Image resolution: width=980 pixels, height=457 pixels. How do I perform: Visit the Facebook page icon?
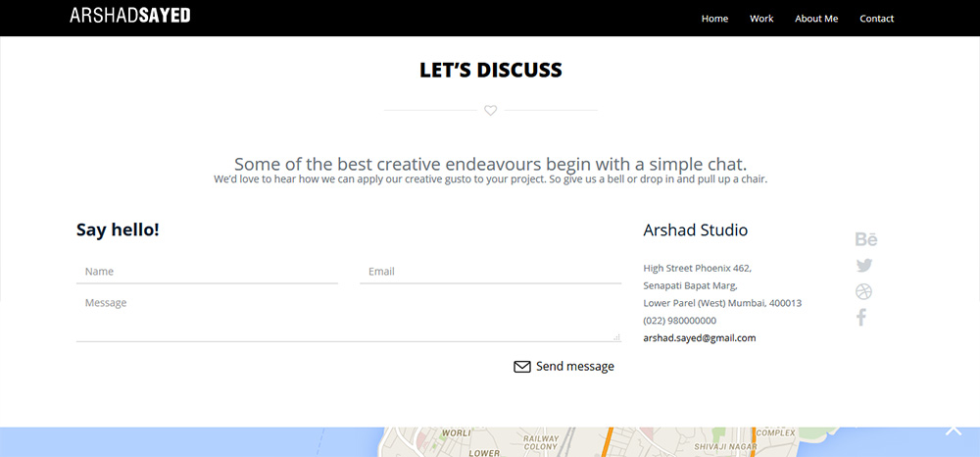(861, 318)
